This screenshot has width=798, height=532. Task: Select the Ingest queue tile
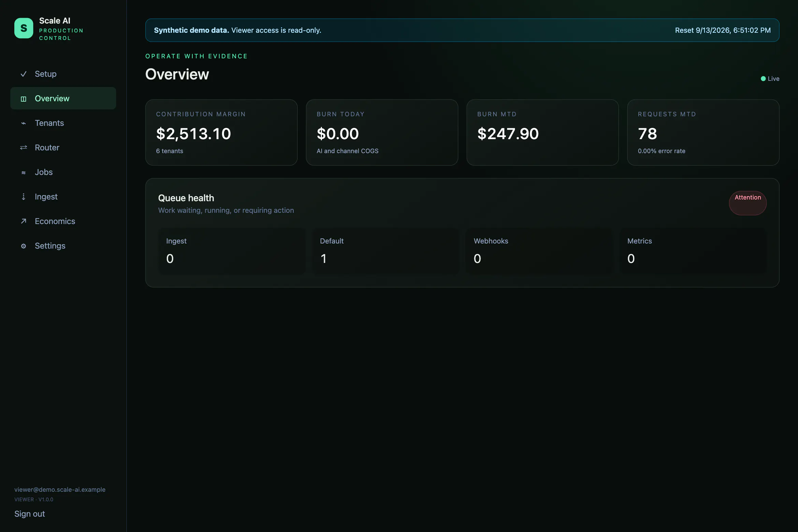[x=232, y=251]
